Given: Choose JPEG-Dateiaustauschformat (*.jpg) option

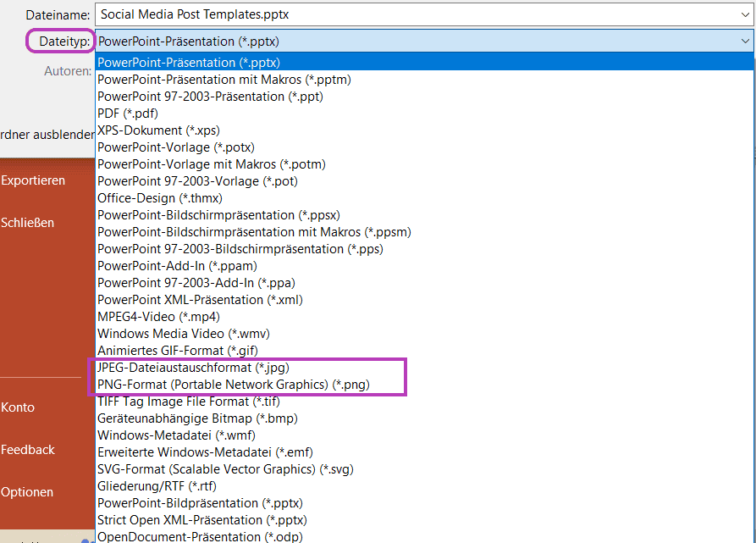Looking at the screenshot, I should [x=193, y=368].
